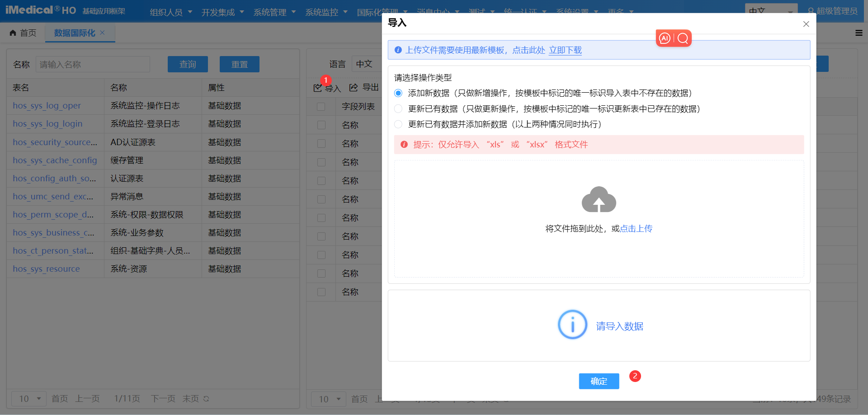The image size is (868, 415).
Task: Click the 立即下载 template link
Action: tap(565, 50)
